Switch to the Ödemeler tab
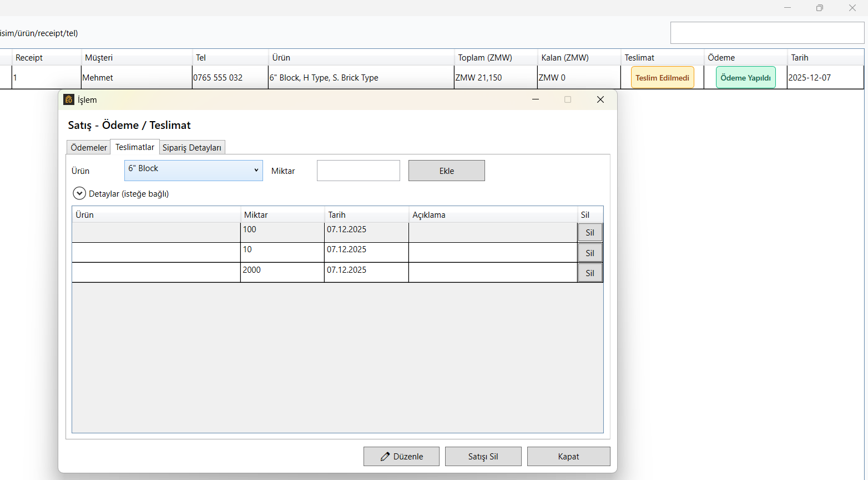This screenshot has height=480, width=868. (89, 147)
